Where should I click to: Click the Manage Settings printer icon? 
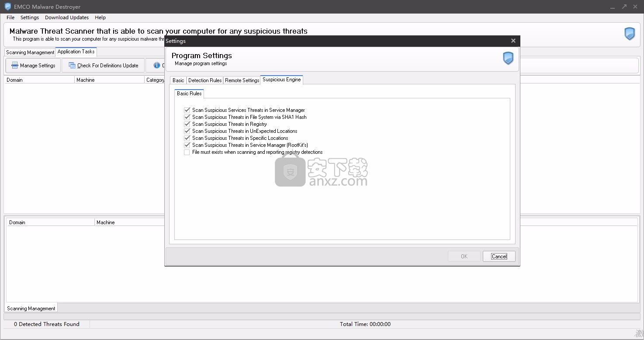15,66
